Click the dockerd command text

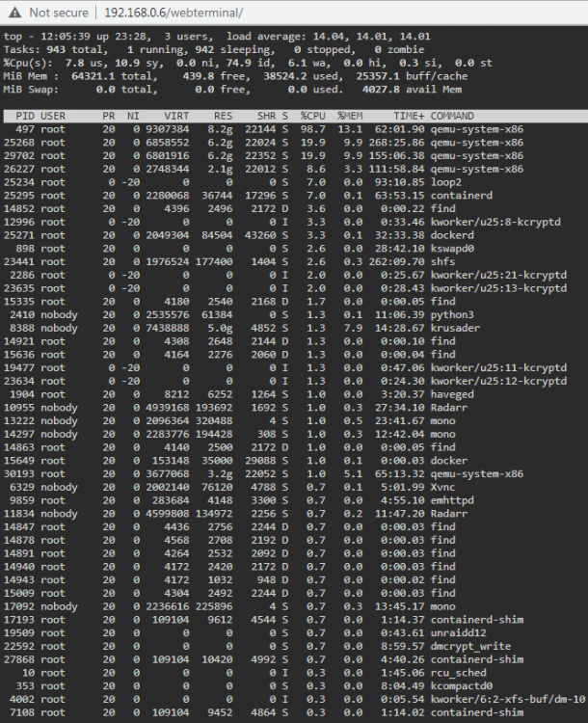[x=452, y=235]
